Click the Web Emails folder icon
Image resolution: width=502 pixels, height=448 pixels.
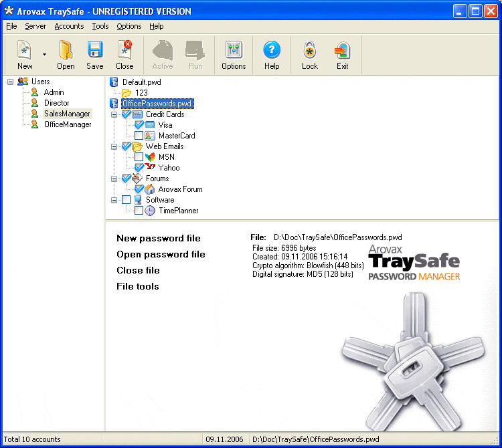click(137, 146)
